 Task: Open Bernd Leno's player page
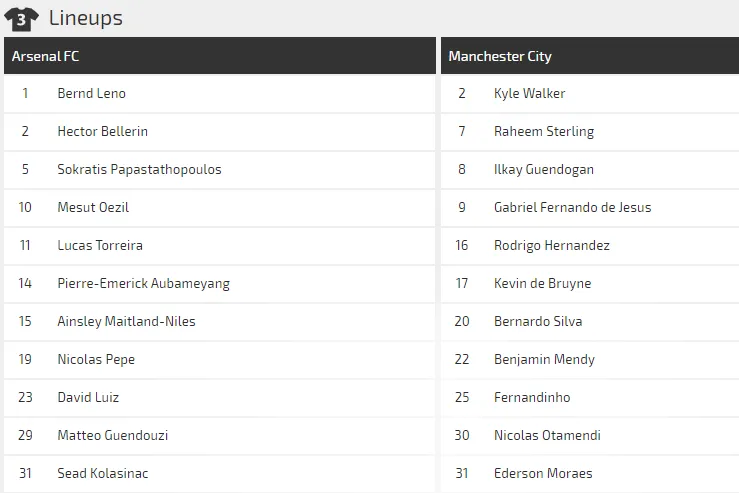tap(91, 93)
